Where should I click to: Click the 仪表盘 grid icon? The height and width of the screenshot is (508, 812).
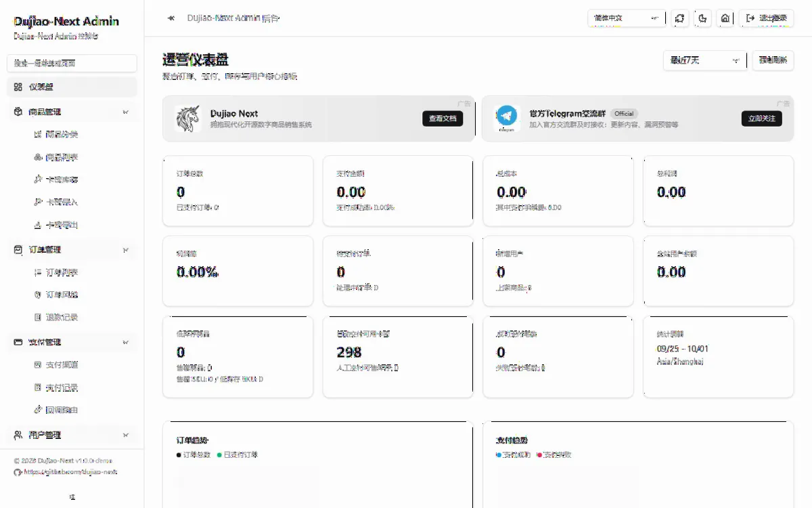pos(18,87)
